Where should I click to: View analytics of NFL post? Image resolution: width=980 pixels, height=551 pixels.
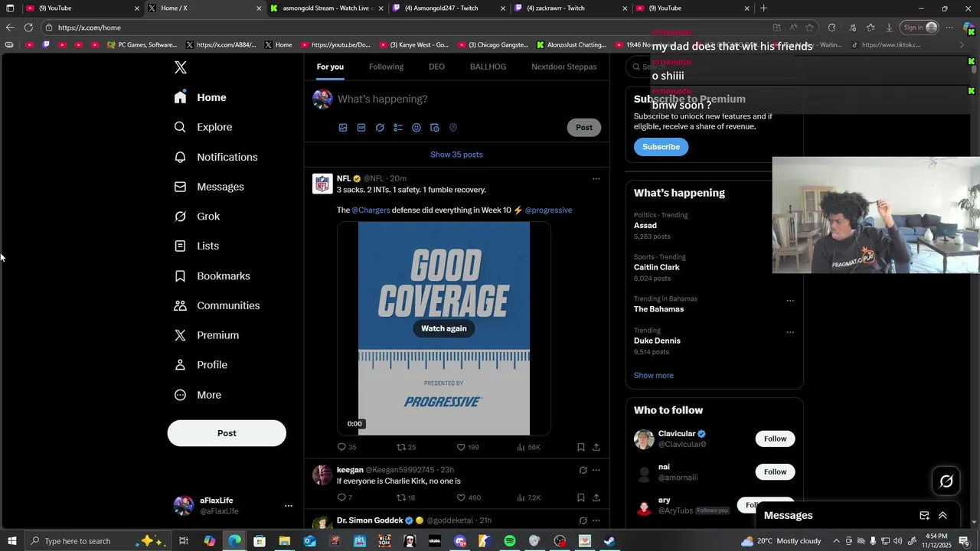[x=528, y=447]
